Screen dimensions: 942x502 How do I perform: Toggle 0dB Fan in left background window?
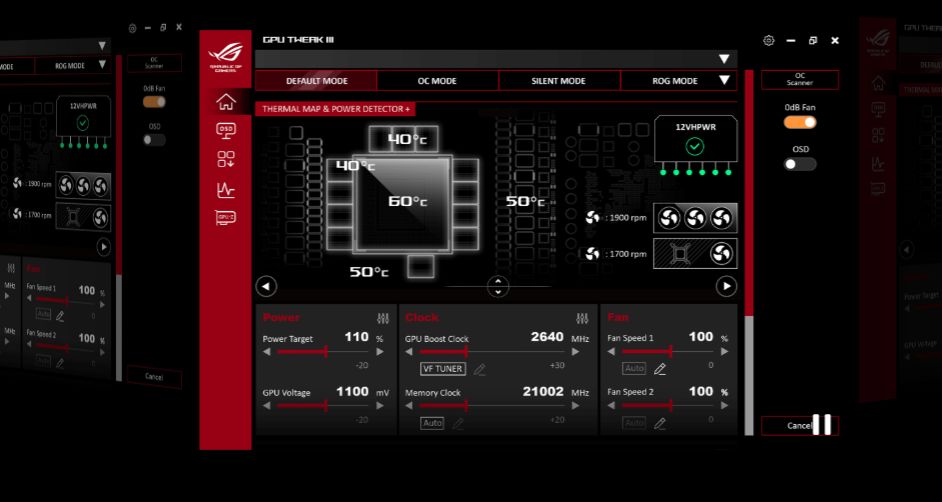click(154, 101)
